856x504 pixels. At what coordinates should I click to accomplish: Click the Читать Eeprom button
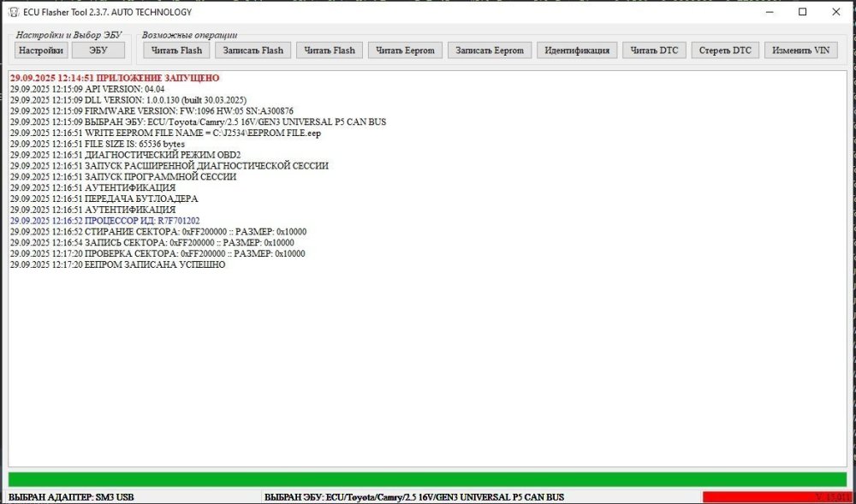406,50
